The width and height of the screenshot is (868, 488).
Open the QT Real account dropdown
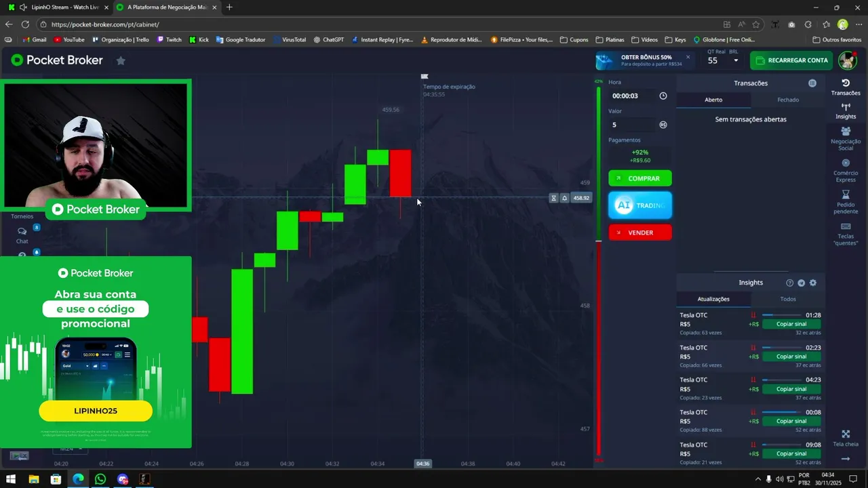(723, 60)
